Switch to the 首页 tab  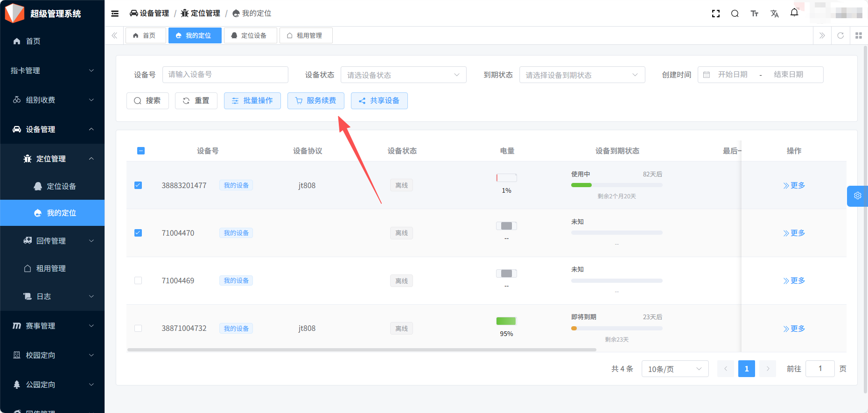pos(146,35)
